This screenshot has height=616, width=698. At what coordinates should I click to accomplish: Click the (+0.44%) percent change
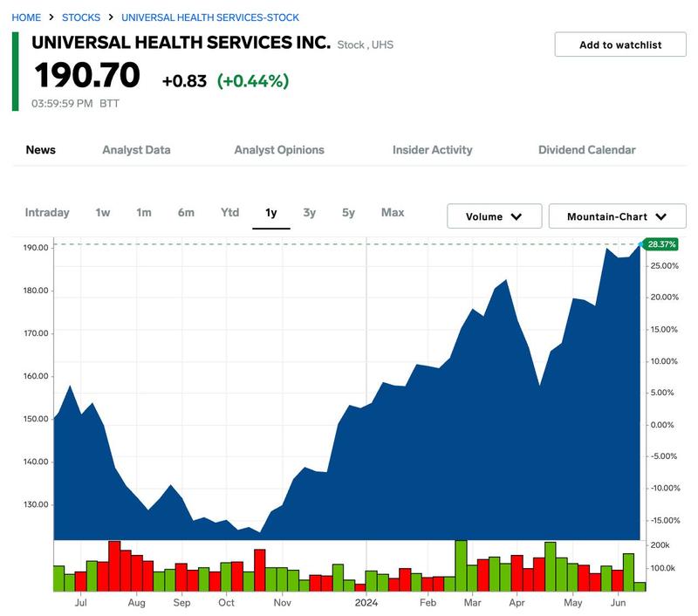(253, 81)
